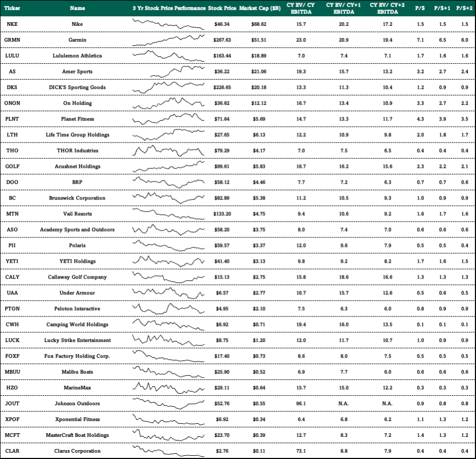Viewport: 476px width, 459px height.
Task: Select the ONON ticker symbol
Action: [x=12, y=103]
